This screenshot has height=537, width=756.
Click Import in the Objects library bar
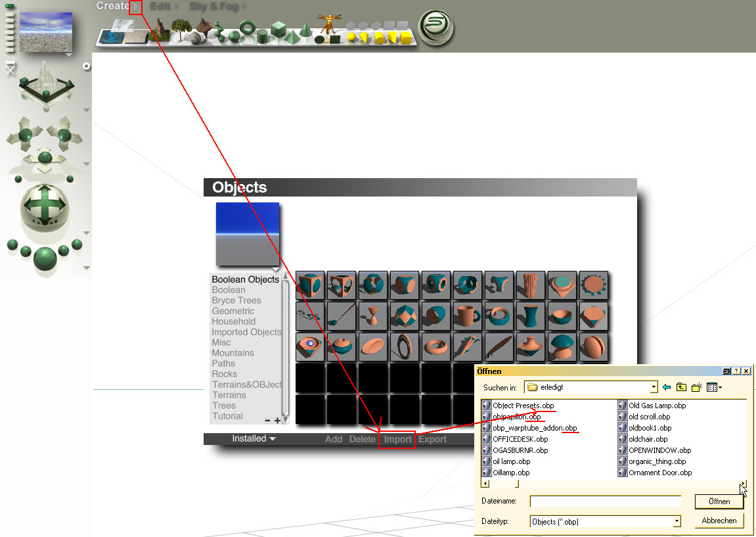point(398,440)
